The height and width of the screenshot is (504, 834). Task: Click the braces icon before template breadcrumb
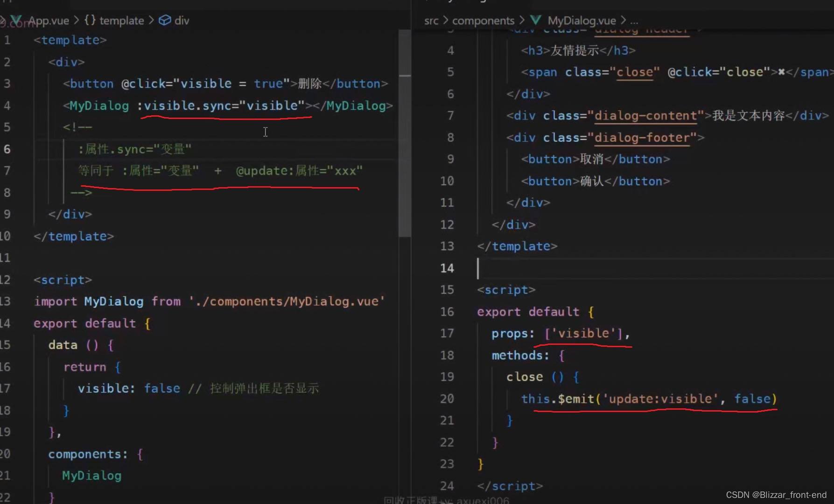[x=90, y=20]
